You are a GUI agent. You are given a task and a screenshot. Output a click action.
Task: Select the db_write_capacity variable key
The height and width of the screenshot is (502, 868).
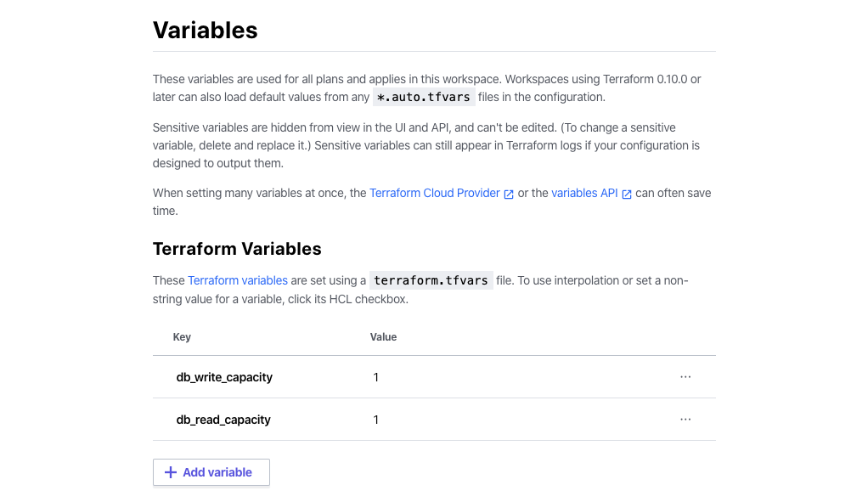[x=224, y=377]
